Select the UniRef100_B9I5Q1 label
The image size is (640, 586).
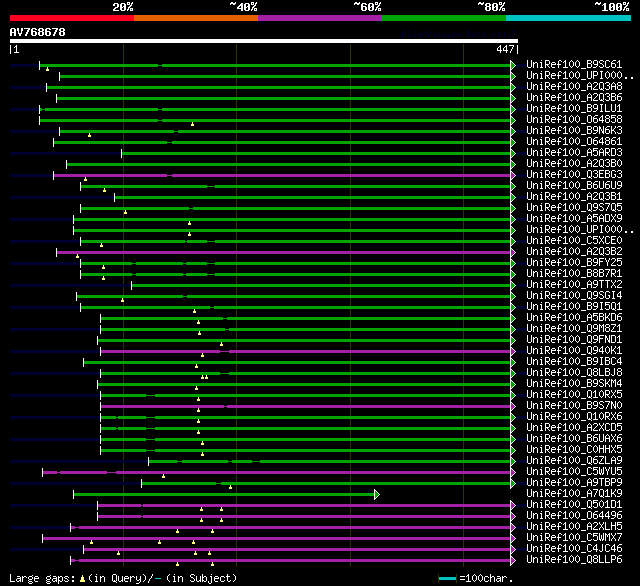tap(574, 307)
